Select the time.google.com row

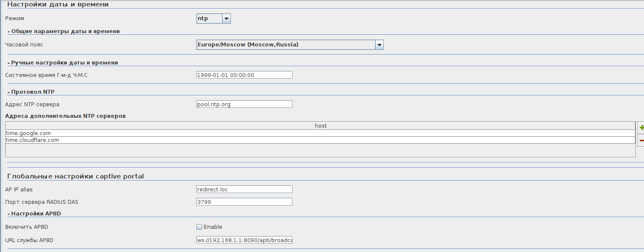pos(320,133)
